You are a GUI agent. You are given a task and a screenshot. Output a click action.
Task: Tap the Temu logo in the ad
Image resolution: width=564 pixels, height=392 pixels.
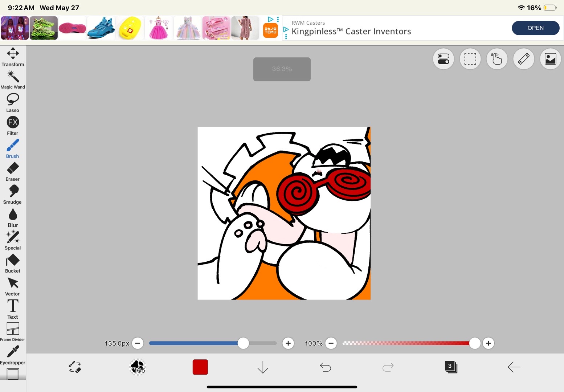click(x=270, y=30)
